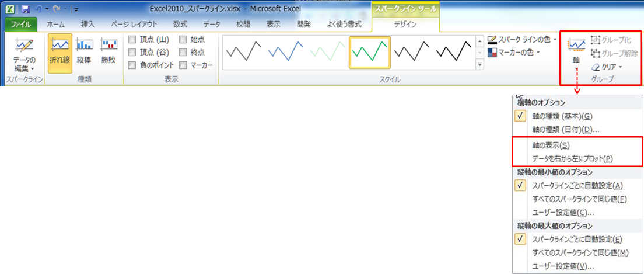Click the グループ化 group icon
The height and width of the screenshot is (274, 644).
pyautogui.click(x=596, y=40)
